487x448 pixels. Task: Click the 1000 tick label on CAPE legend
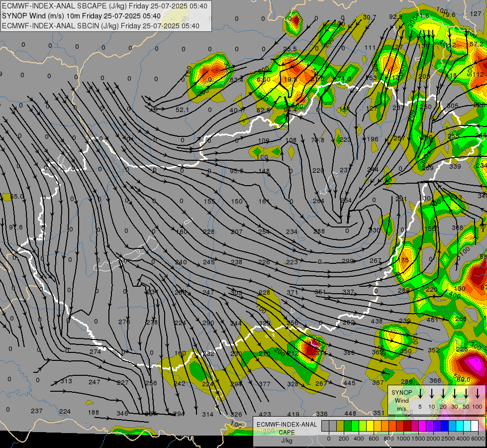tap(403, 439)
